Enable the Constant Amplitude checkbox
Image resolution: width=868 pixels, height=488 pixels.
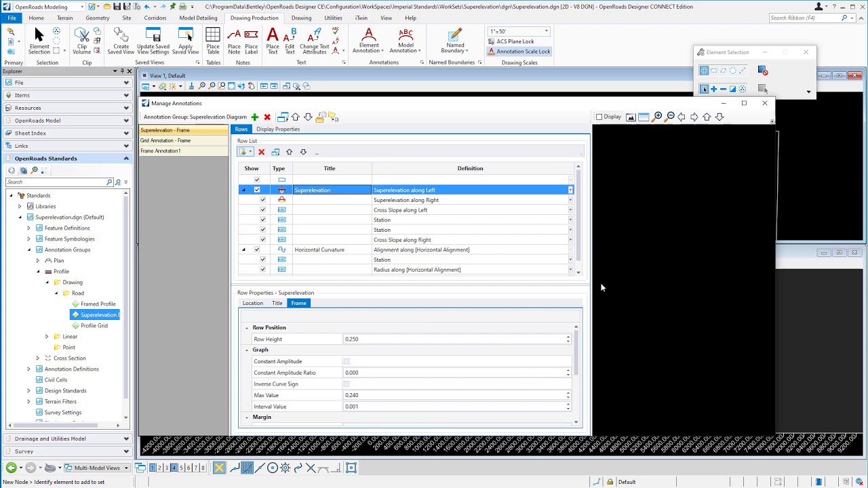click(346, 361)
